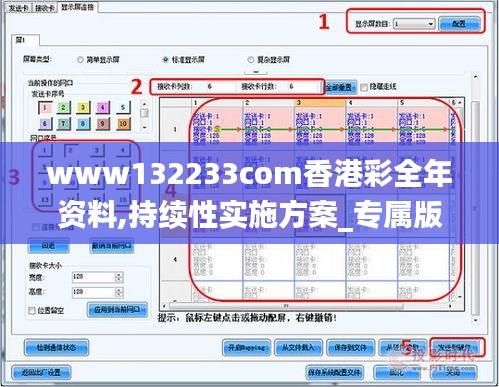Click highlighted column header 3
Viewport: 499px width, 387px height.
[320, 103]
